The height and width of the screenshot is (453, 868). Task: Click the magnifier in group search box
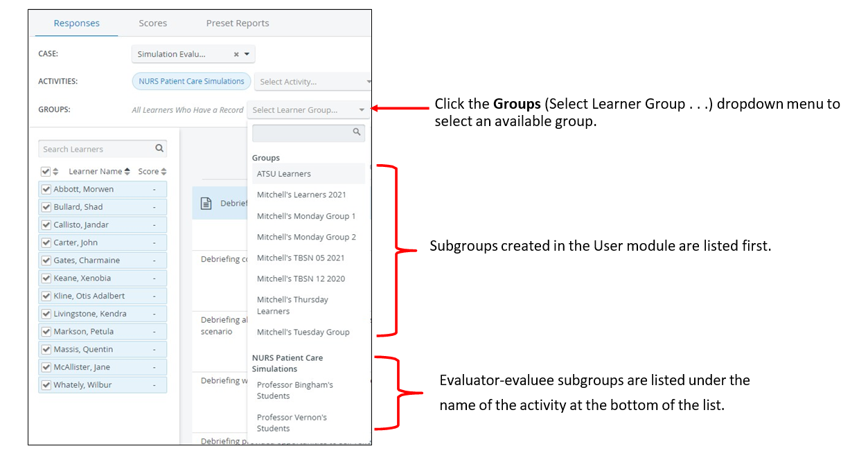[x=357, y=132]
